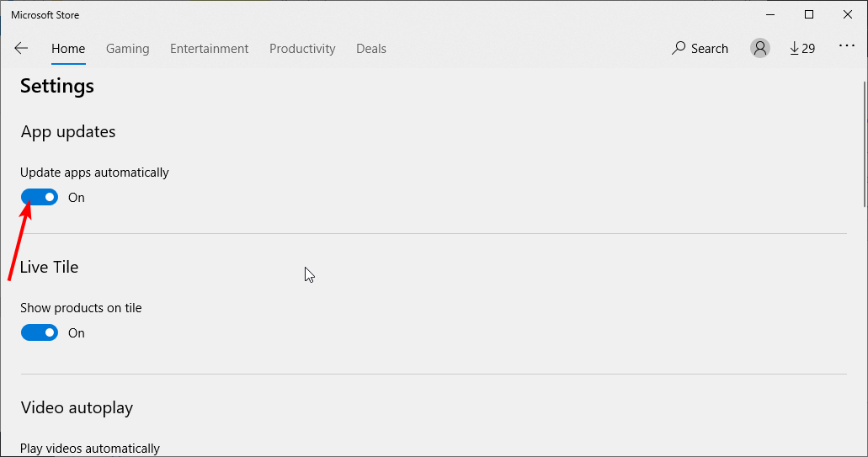The height and width of the screenshot is (457, 868).
Task: Open the account profile avatar
Action: click(760, 49)
